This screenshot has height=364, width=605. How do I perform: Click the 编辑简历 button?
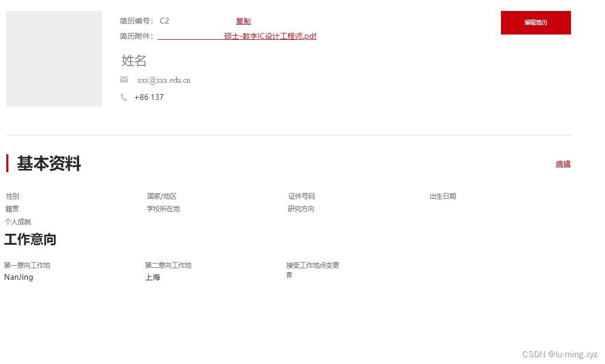[535, 22]
